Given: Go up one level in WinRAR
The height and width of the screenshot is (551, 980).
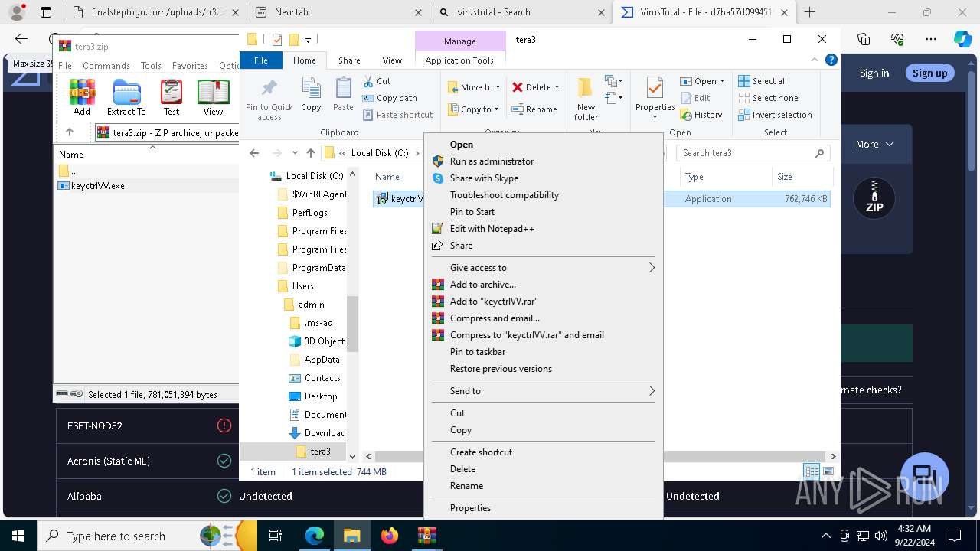Looking at the screenshot, I should [70, 132].
